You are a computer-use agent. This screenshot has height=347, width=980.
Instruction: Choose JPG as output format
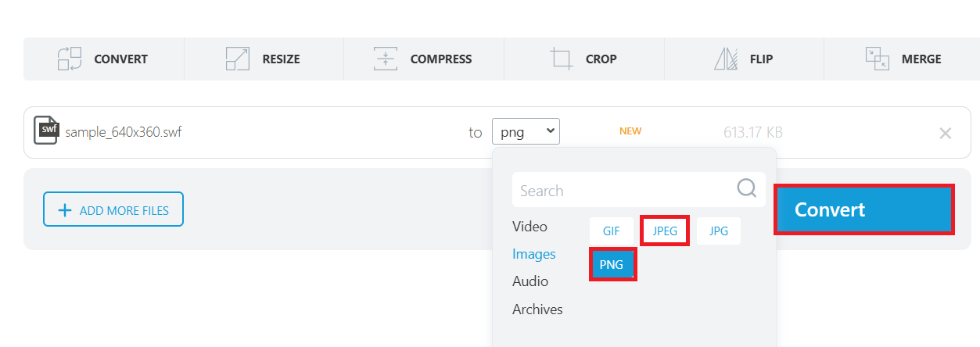(719, 231)
